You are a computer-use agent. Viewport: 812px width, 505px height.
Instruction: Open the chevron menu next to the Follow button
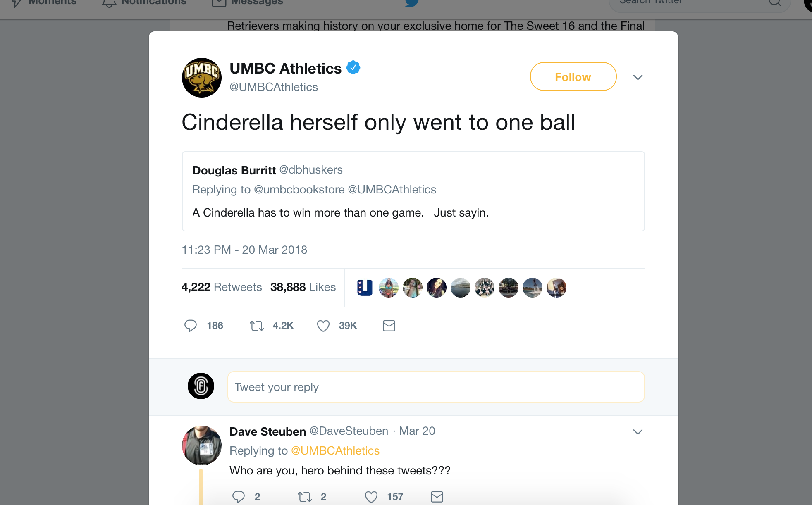tap(638, 77)
